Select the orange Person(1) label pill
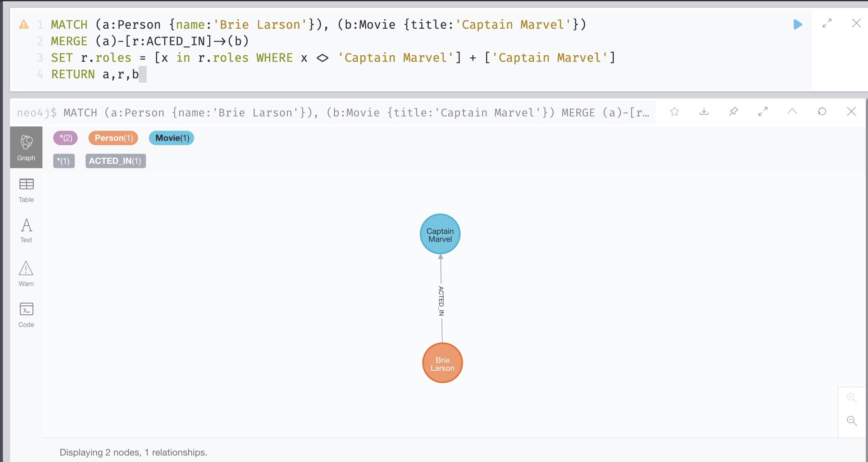This screenshot has height=462, width=868. coord(113,138)
